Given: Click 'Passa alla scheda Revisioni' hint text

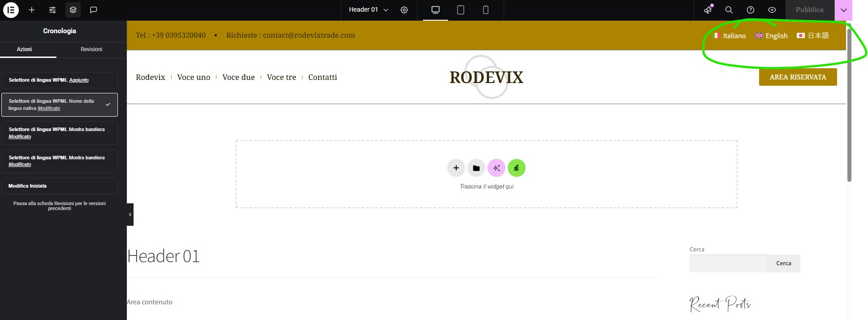Looking at the screenshot, I should [x=60, y=206].
